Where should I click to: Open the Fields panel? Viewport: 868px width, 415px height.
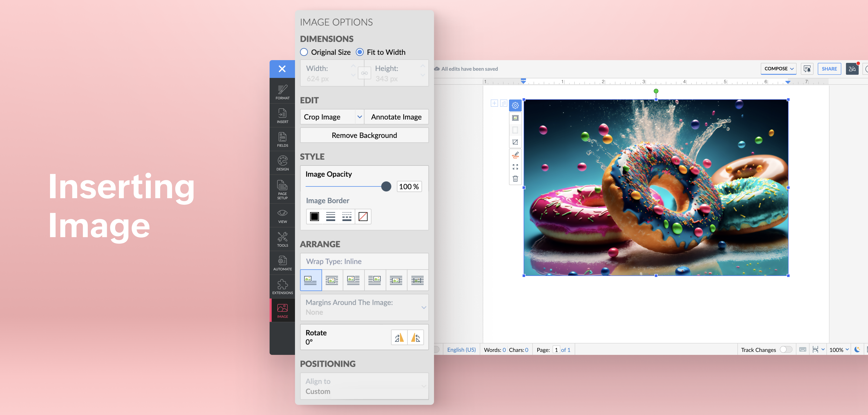[x=282, y=139]
